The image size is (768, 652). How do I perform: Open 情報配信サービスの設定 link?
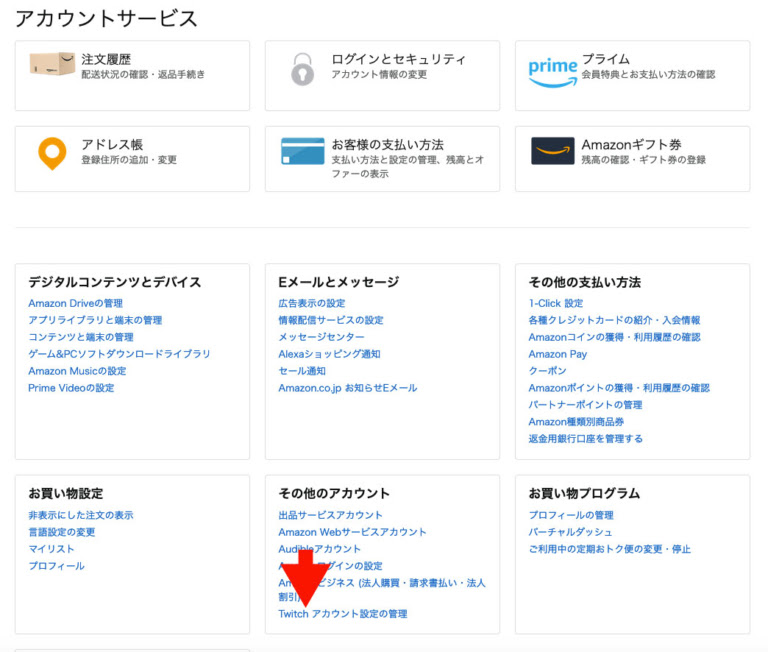click(331, 320)
